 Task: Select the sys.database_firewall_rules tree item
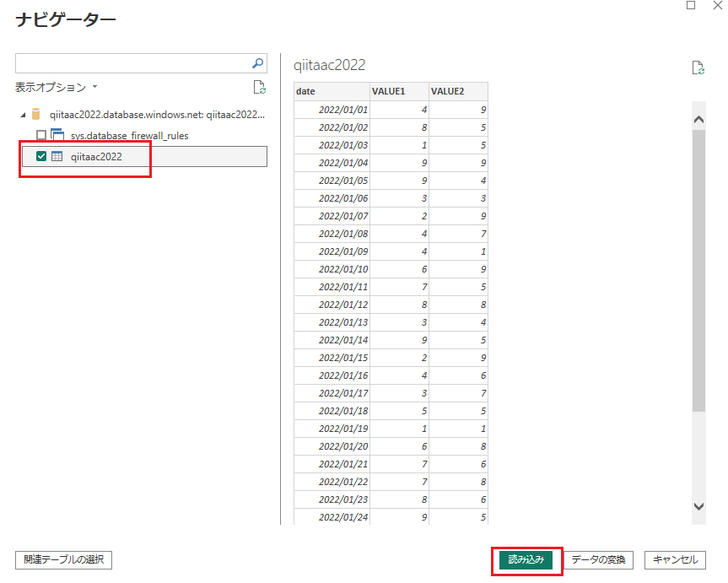130,136
